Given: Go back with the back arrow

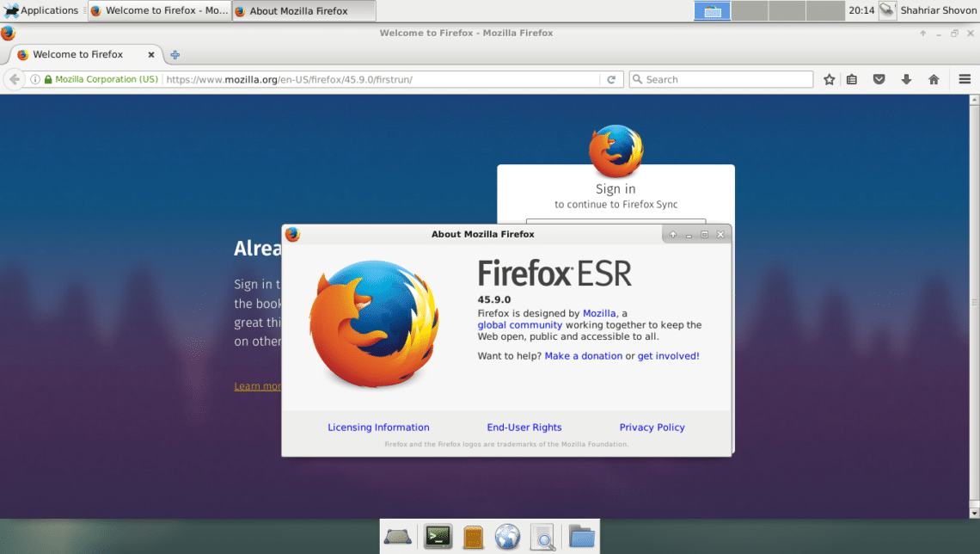Looking at the screenshot, I should click(15, 79).
